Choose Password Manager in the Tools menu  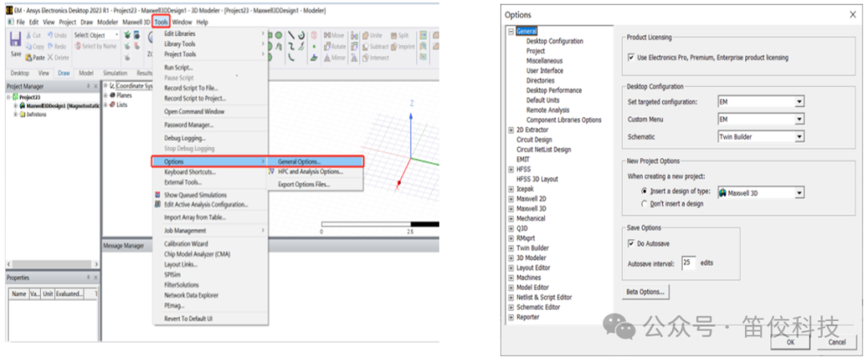[x=211, y=125]
